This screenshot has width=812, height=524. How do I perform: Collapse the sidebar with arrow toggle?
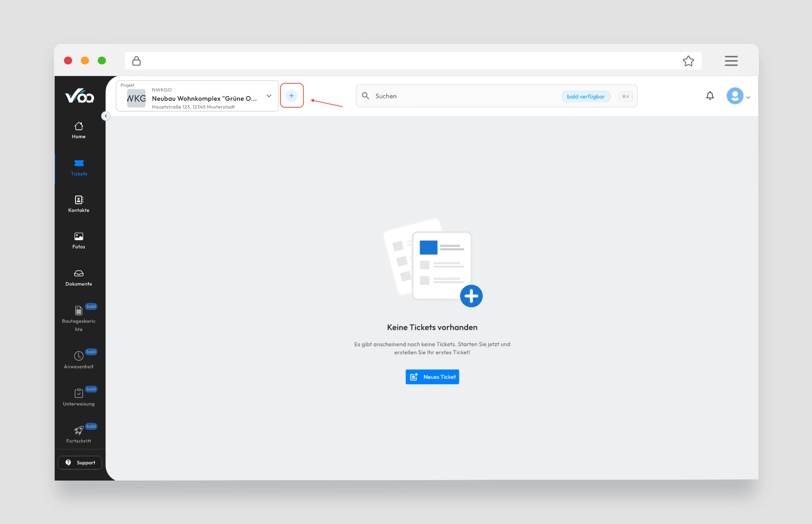pos(106,116)
